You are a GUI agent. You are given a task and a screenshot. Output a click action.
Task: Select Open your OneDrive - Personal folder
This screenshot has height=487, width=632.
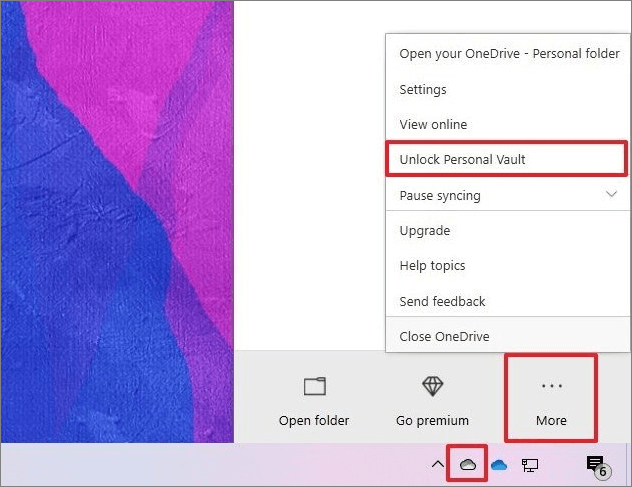point(509,54)
